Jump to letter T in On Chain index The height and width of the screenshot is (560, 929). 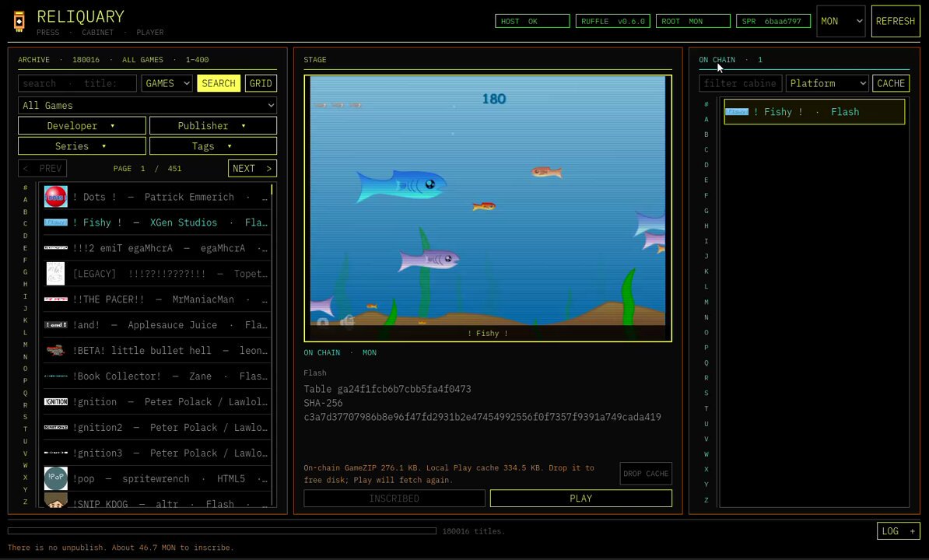(706, 408)
